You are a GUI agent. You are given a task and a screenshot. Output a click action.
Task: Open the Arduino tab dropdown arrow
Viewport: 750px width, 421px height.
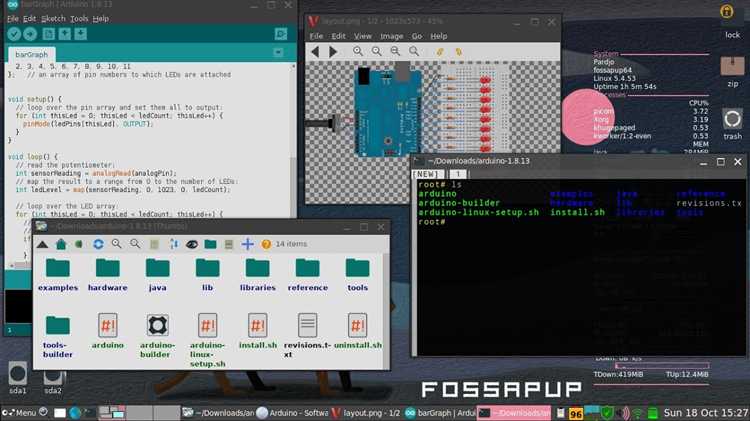[278, 52]
